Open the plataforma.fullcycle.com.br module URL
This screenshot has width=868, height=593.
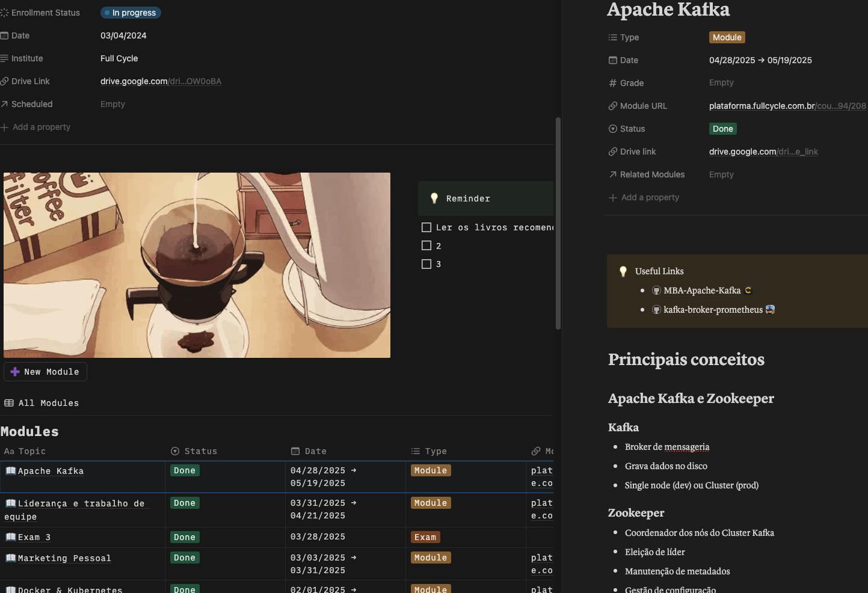point(787,106)
